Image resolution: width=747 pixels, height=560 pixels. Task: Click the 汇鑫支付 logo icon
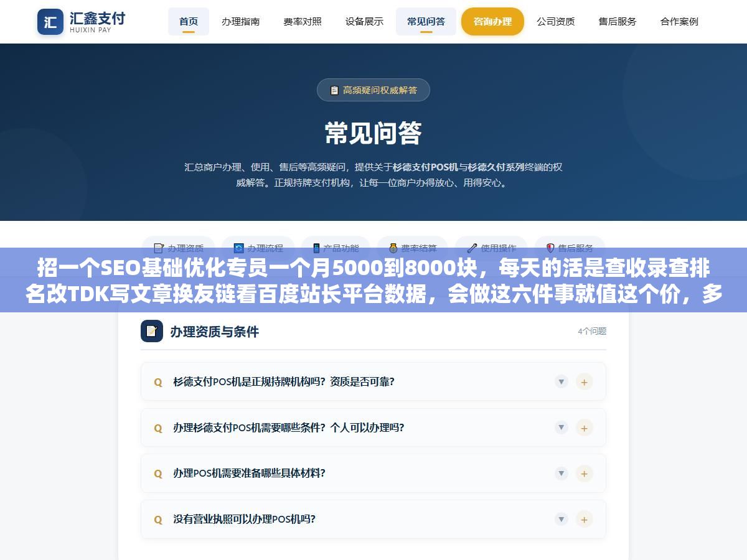pyautogui.click(x=50, y=22)
